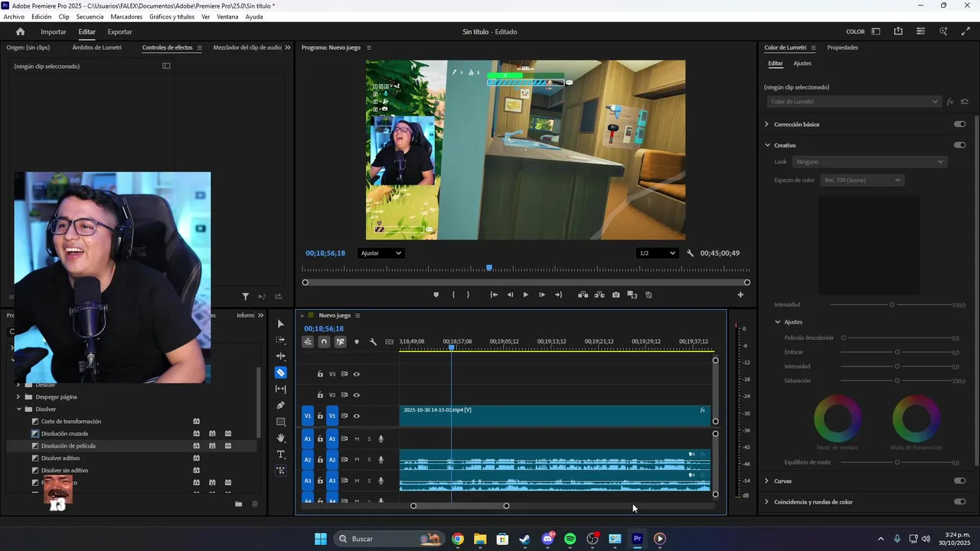980x551 pixels.
Task: Toggle V3 track visibility eye
Action: click(x=356, y=374)
